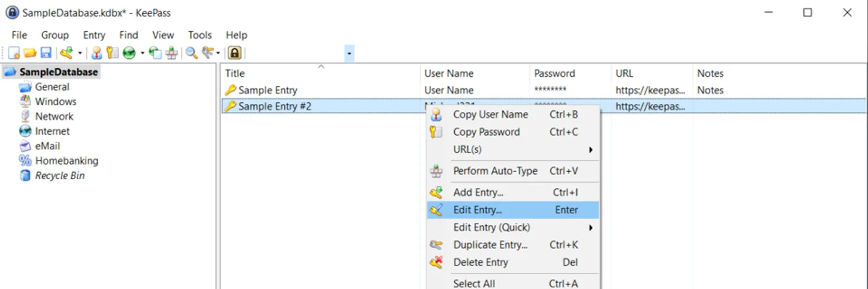Image resolution: width=868 pixels, height=289 pixels.
Task: Save the database with the floppy icon
Action: point(46,53)
